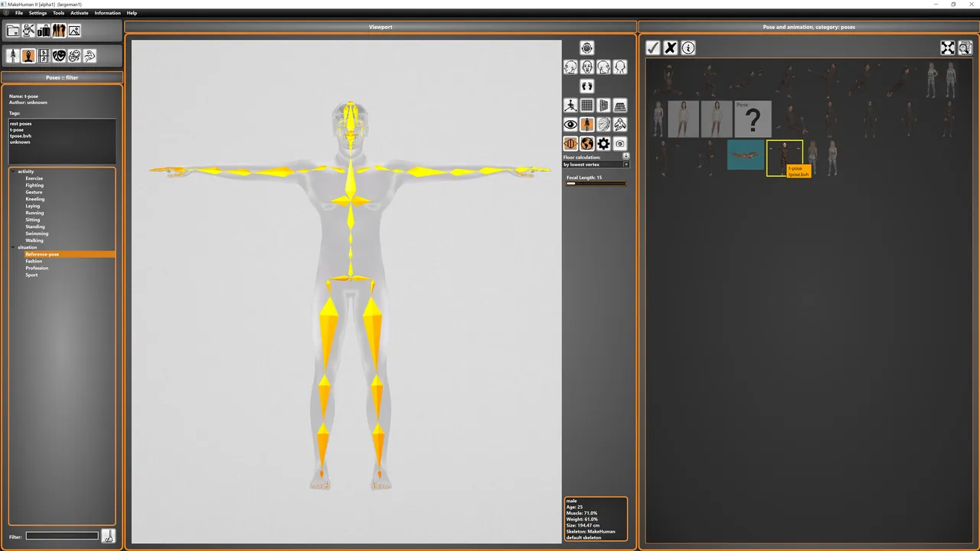Open the expression editor face icon
This screenshot has width=980, height=551.
[x=74, y=56]
